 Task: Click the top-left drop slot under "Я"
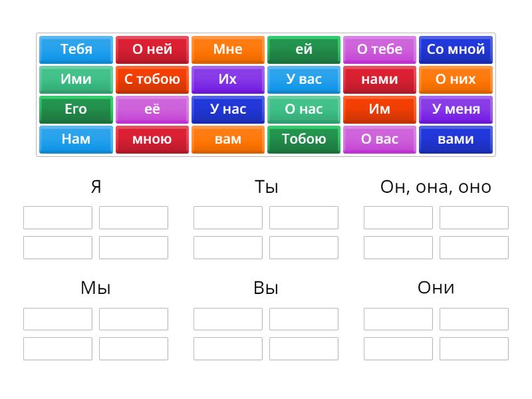pos(58,217)
